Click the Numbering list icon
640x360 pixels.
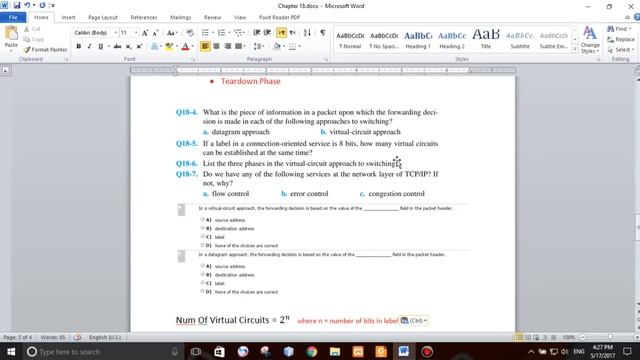click(221, 33)
